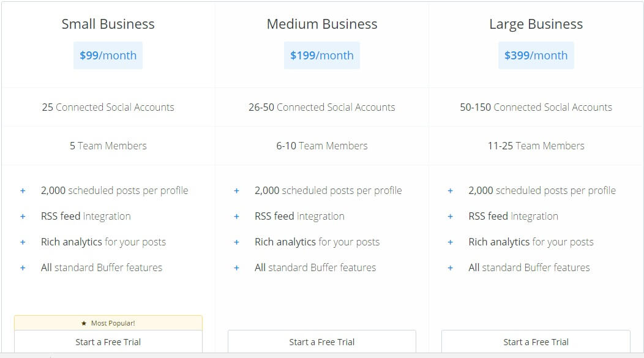Click plus icon beside Large Business standard Buffer features
Image resolution: width=644 pixels, height=358 pixels.
450,268
